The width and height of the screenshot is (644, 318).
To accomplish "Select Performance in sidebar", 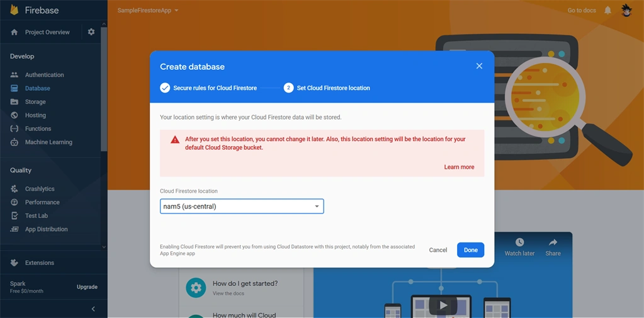I will click(42, 202).
